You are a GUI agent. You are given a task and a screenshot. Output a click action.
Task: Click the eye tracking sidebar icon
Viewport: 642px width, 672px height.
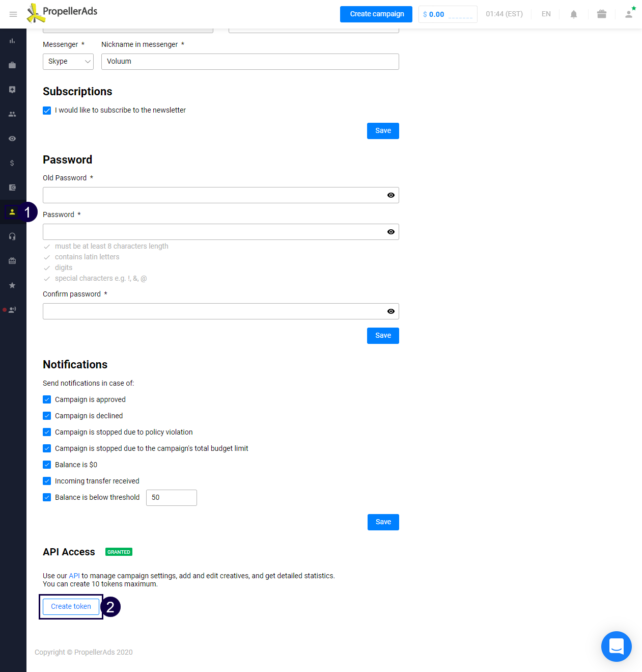(12, 139)
